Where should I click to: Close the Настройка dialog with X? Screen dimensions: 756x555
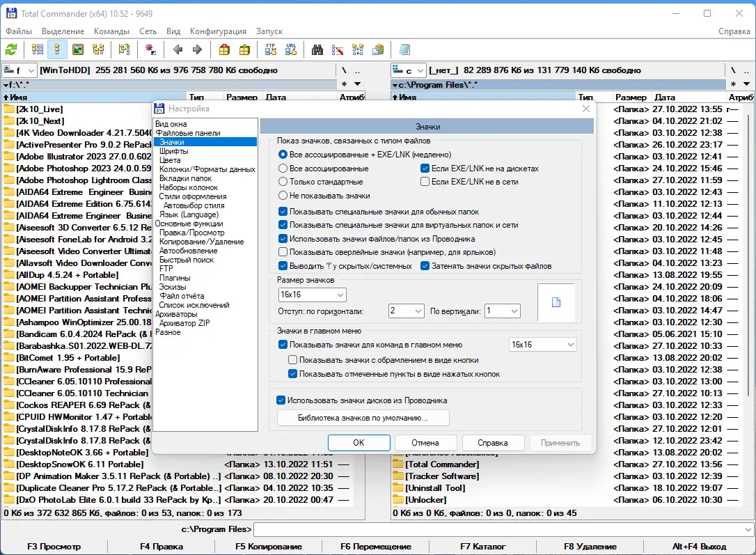click(x=586, y=109)
